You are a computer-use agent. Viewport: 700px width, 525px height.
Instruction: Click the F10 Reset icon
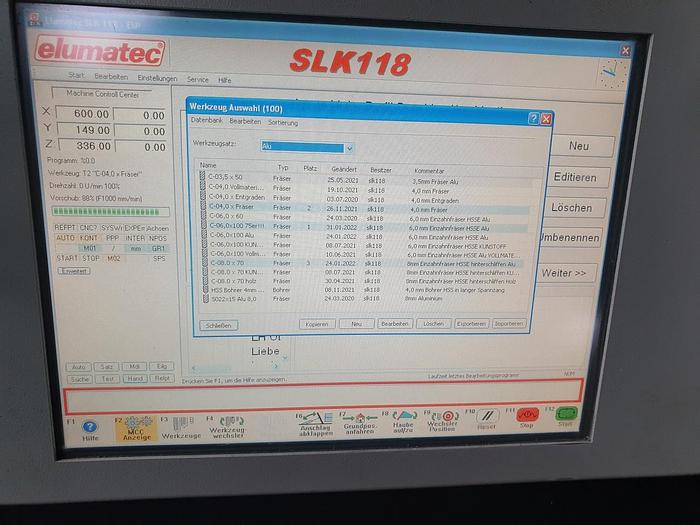(487, 417)
